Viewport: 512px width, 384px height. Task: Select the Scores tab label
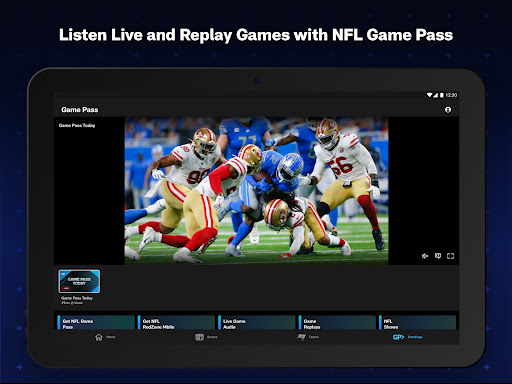[x=212, y=337]
